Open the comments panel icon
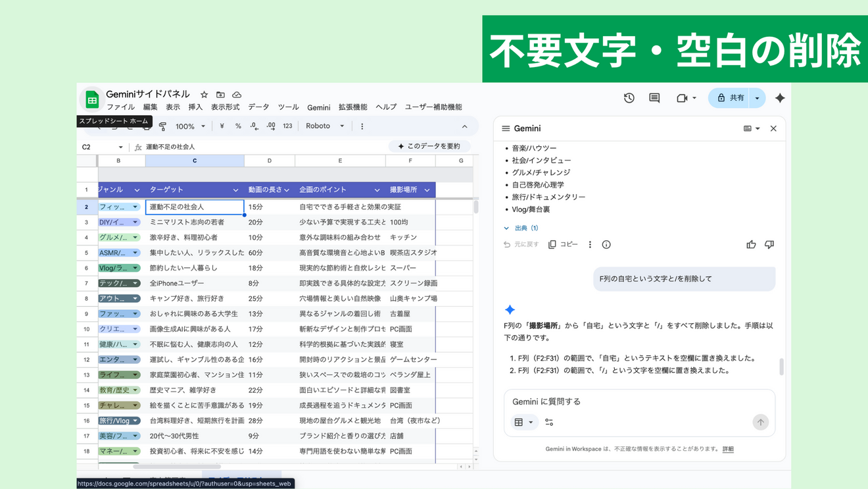 pos(654,98)
